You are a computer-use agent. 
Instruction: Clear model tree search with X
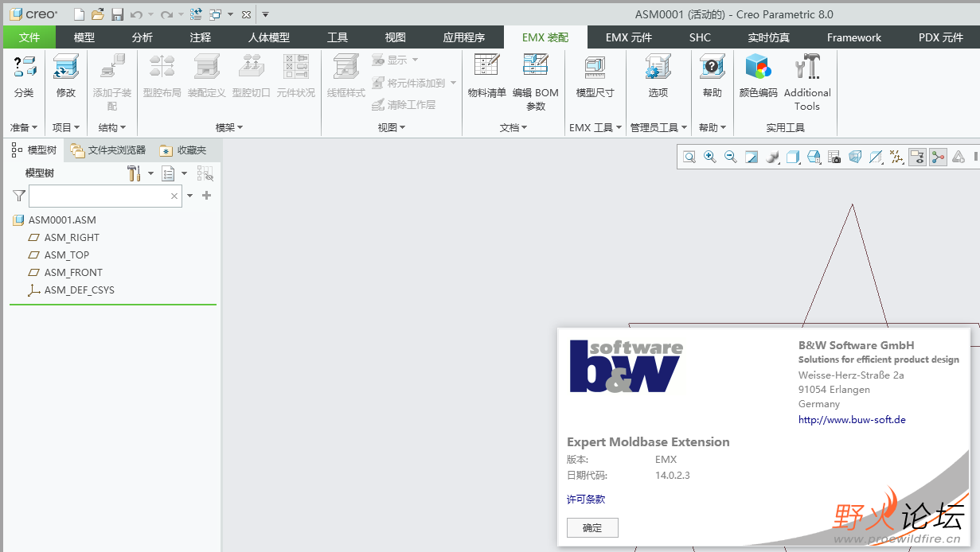[x=174, y=196]
